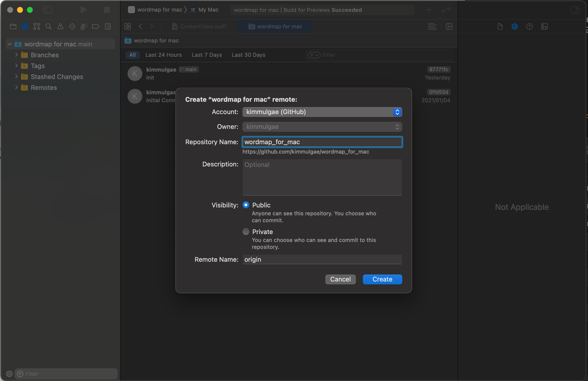Click the build status activity bar
This screenshot has height=381, width=588.
click(322, 10)
